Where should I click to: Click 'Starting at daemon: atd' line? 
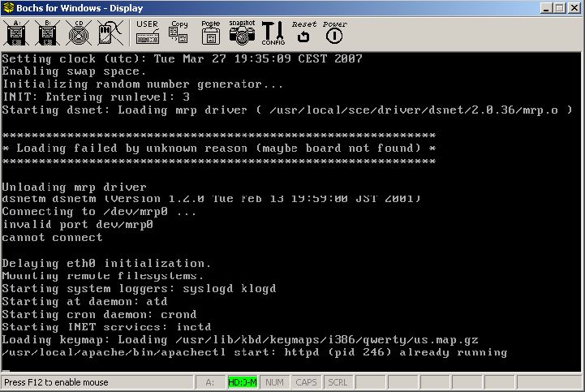(84, 301)
